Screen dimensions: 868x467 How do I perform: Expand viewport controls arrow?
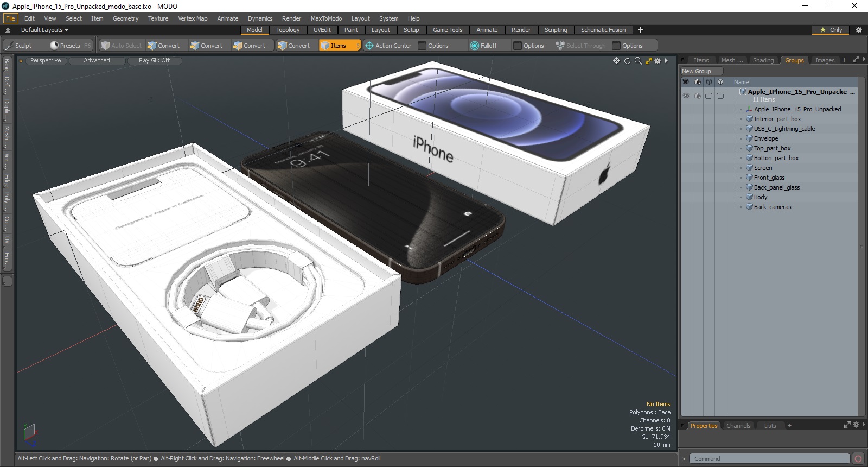[666, 61]
